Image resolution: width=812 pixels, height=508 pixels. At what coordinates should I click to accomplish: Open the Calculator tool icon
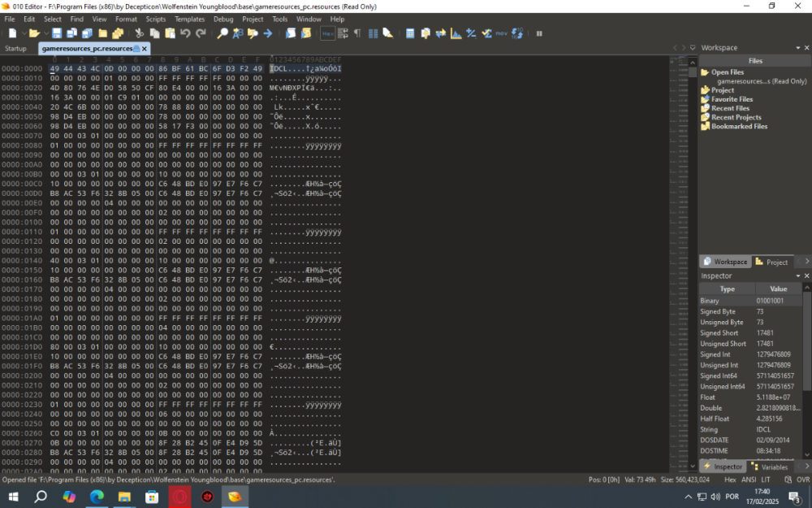(x=410, y=33)
